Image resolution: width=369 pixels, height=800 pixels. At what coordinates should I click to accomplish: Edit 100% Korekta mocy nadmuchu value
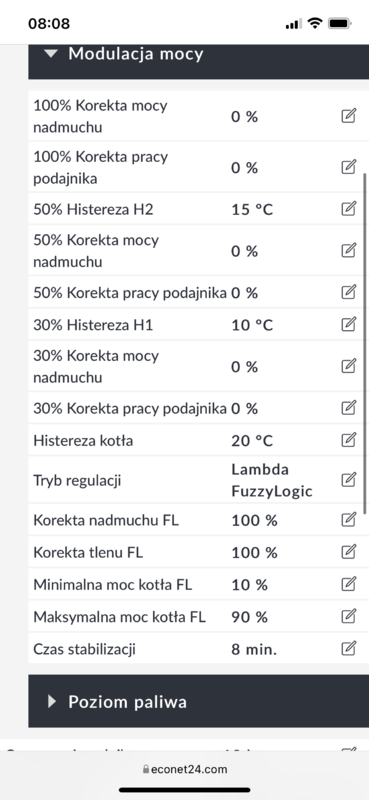[x=348, y=116]
